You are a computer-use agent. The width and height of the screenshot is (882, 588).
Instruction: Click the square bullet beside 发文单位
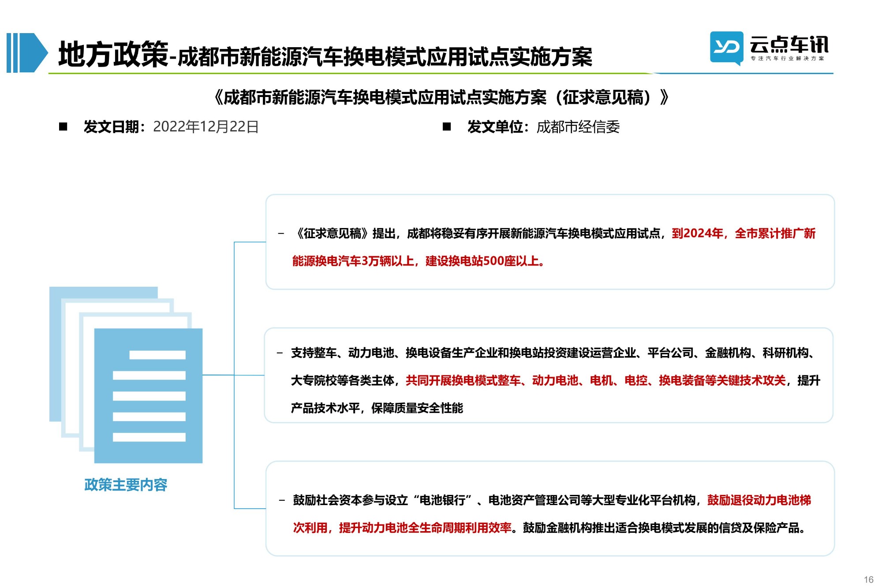[447, 127]
